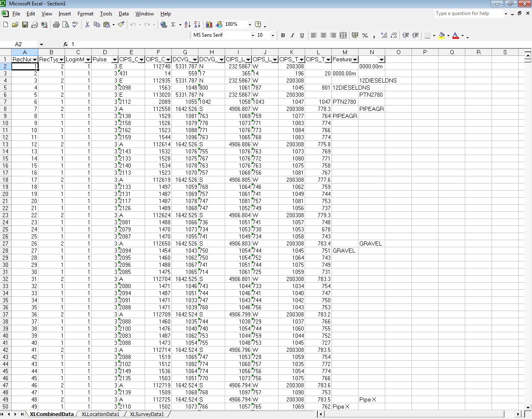Viewport: 532px width, 419px height.
Task: Click the Merge and Center icon
Action: (x=343, y=35)
